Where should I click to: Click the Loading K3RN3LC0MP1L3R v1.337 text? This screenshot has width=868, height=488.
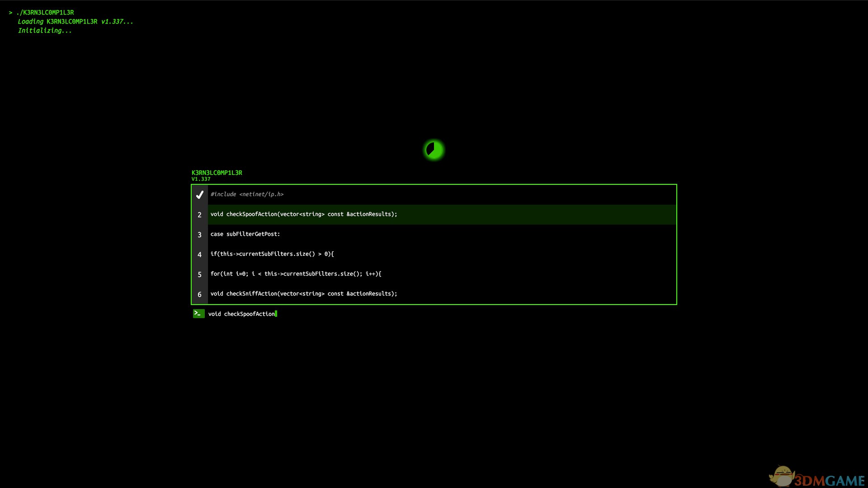point(75,22)
